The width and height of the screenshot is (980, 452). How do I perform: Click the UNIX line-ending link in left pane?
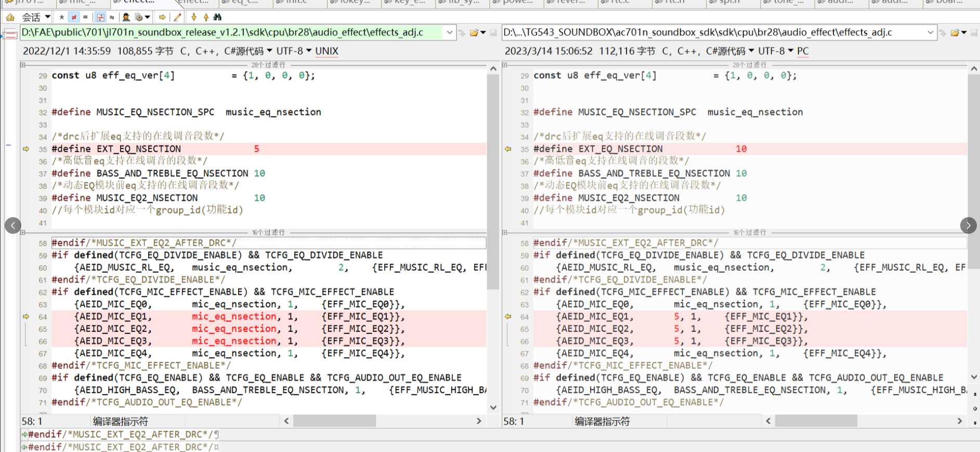tap(326, 51)
